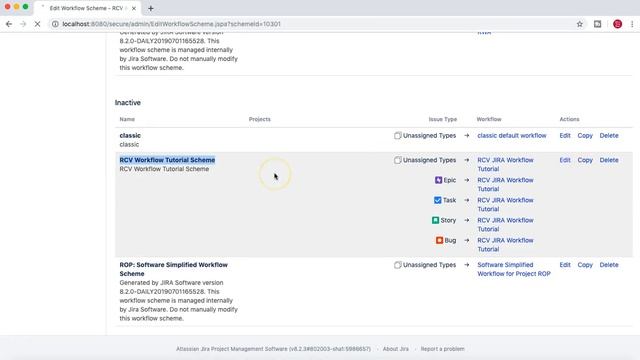Click the Bug issue type icon
Screen dimensions: 640x360
point(439,240)
